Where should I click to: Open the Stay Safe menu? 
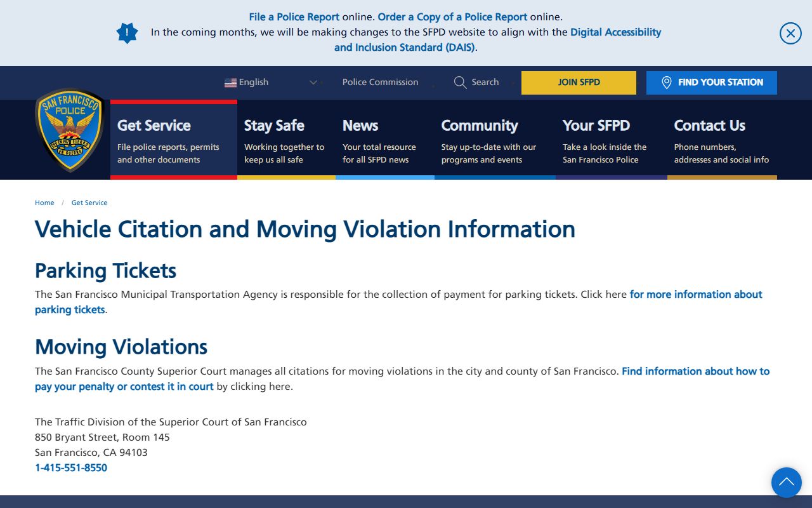click(286, 140)
